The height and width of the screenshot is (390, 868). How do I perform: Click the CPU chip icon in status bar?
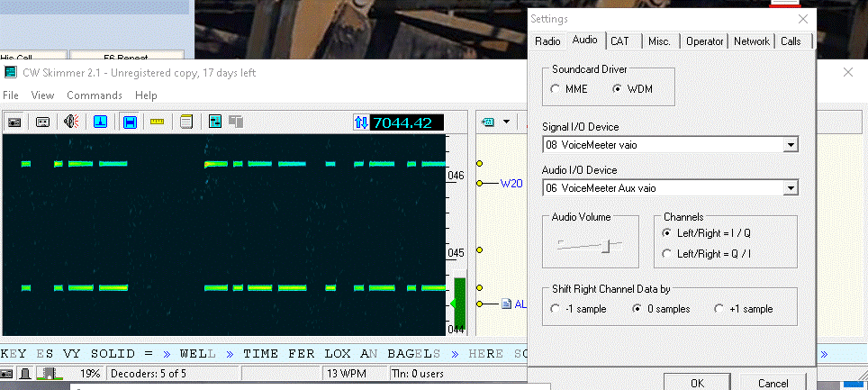coord(50,374)
